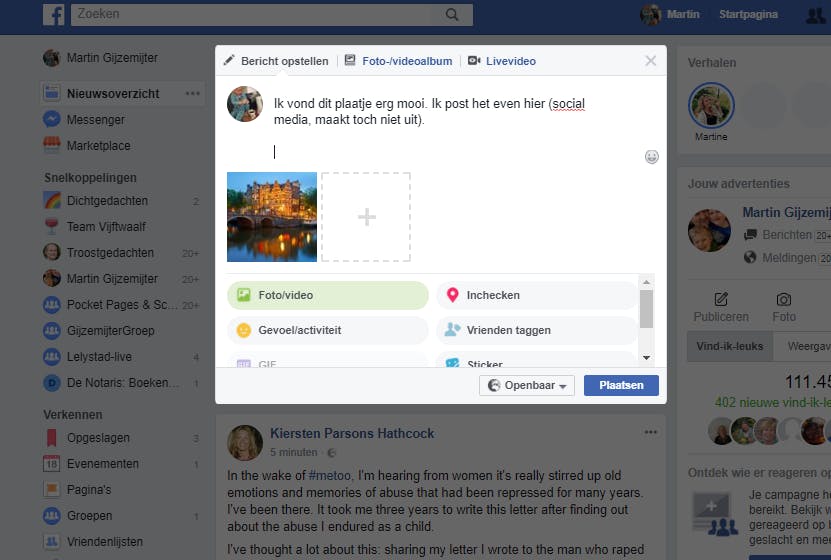This screenshot has width=831, height=560.
Task: Open Troostgedachten shortcut
Action: (110, 252)
